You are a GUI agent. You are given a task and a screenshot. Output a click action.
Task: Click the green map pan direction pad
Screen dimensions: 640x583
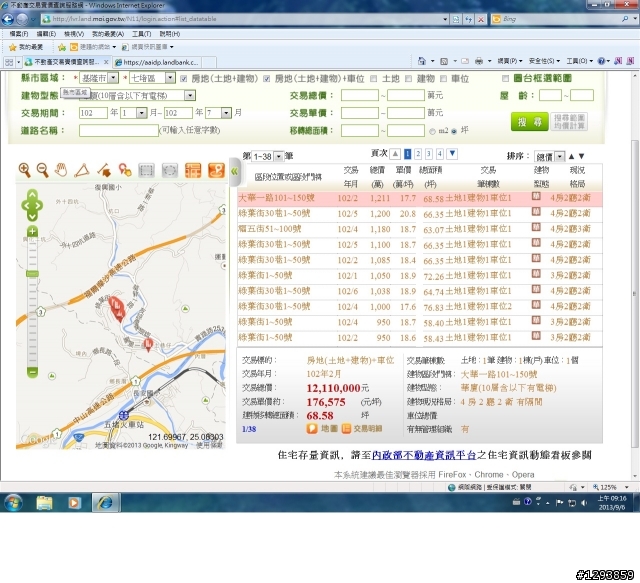point(32,205)
